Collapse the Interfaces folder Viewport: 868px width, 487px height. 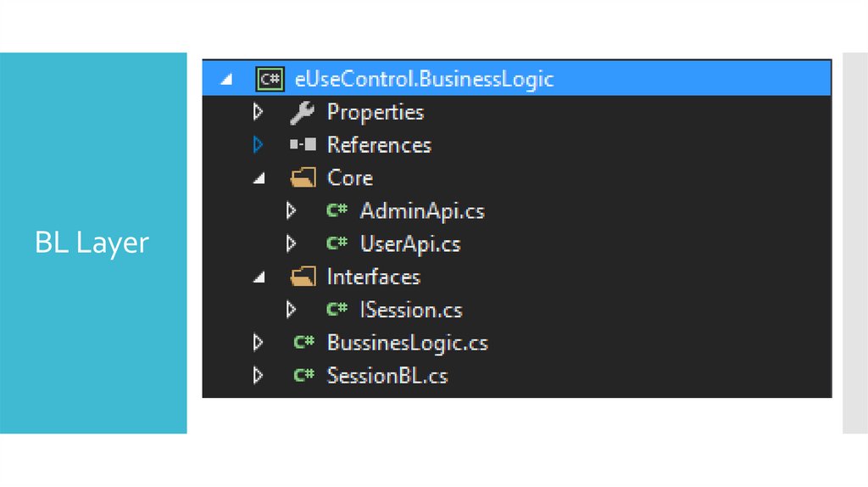click(259, 277)
